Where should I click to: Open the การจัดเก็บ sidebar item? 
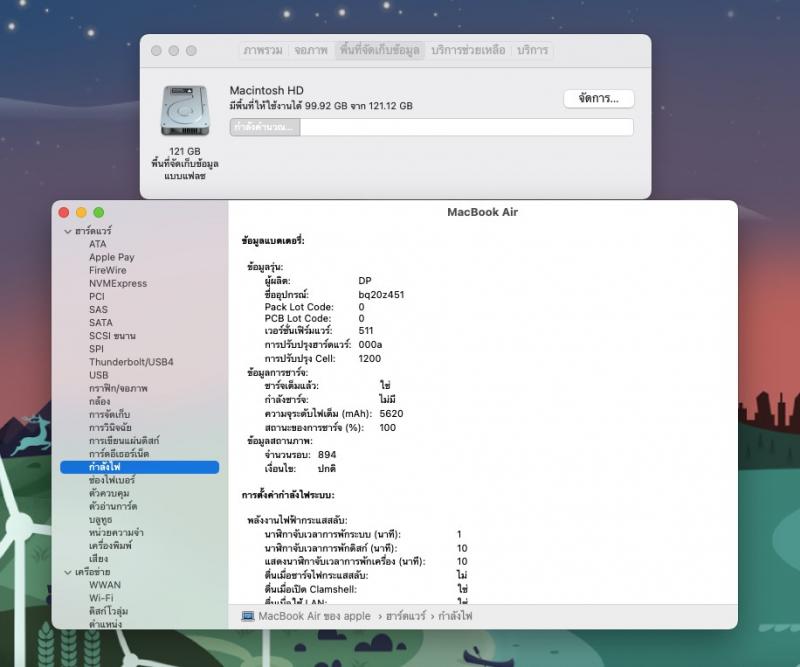[x=110, y=414]
